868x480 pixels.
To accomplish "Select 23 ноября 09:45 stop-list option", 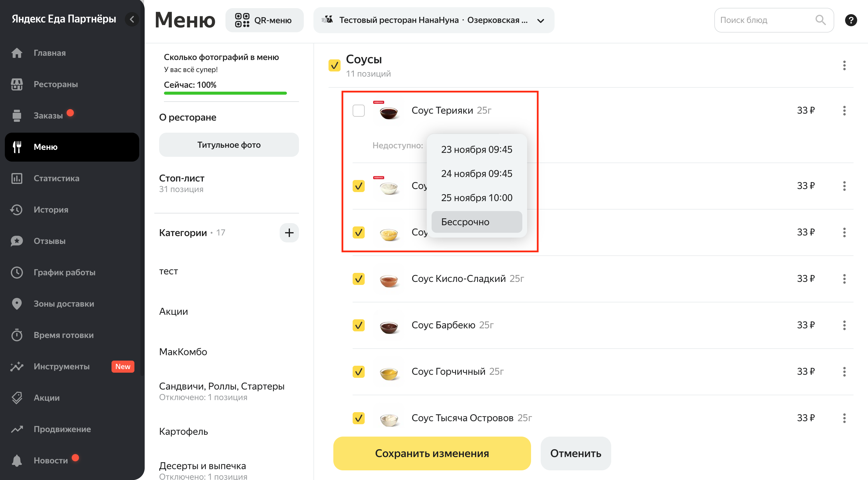I will point(476,149).
